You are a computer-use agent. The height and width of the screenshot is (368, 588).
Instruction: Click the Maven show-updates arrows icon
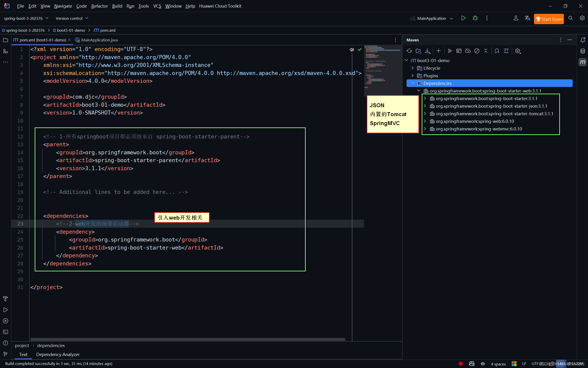pos(506,51)
